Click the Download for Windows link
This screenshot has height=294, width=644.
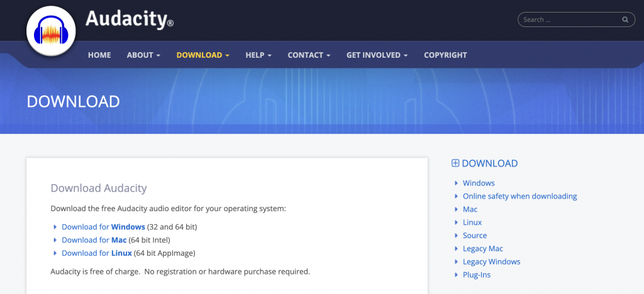104,227
